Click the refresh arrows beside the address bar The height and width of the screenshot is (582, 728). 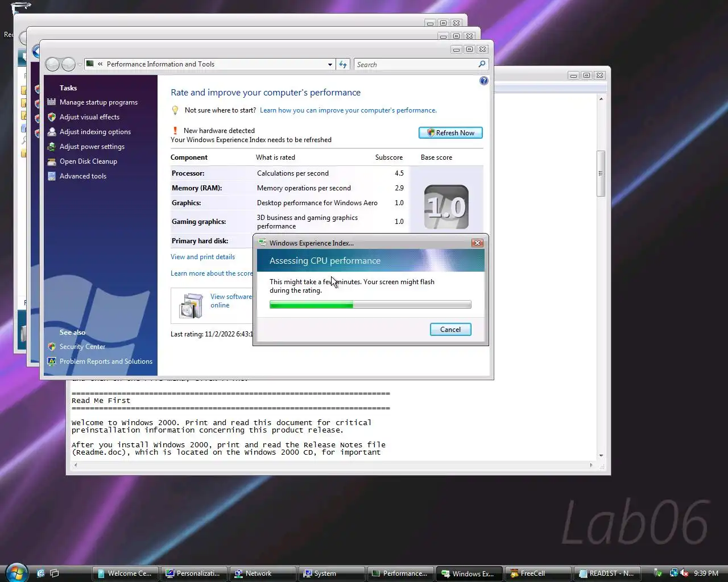(343, 64)
